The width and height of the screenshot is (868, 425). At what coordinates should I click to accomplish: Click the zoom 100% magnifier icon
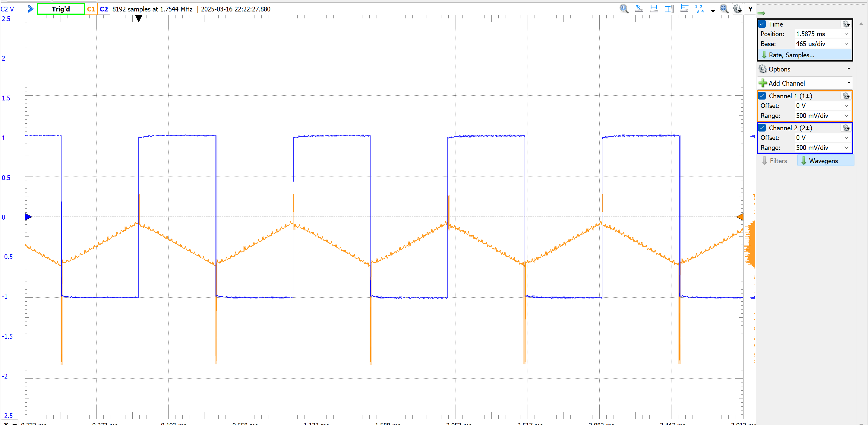click(x=624, y=9)
